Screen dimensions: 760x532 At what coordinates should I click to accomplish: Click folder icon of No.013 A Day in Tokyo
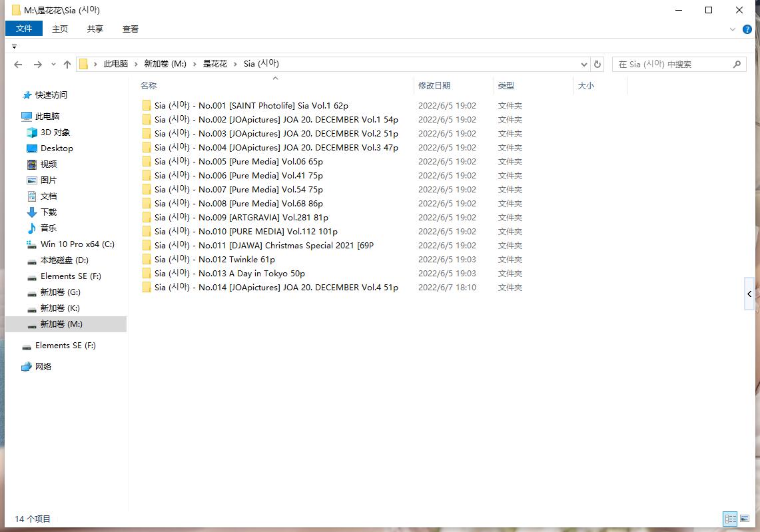(x=147, y=274)
